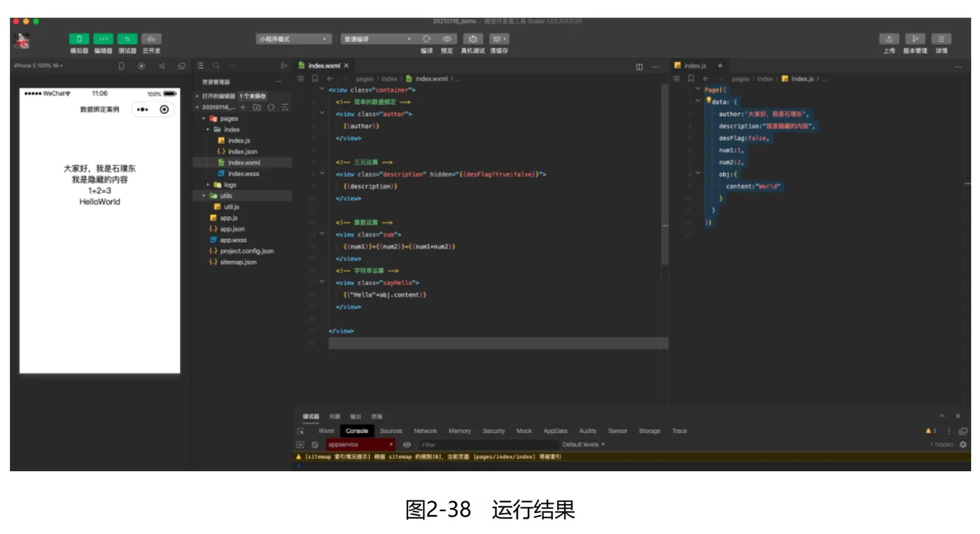980x534 pixels.
Task: Open the 小程序模式 mode dropdown
Action: 293,39
